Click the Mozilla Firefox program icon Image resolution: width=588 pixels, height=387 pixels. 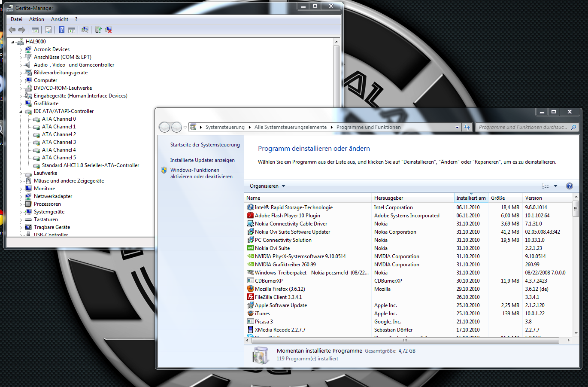[x=251, y=289]
